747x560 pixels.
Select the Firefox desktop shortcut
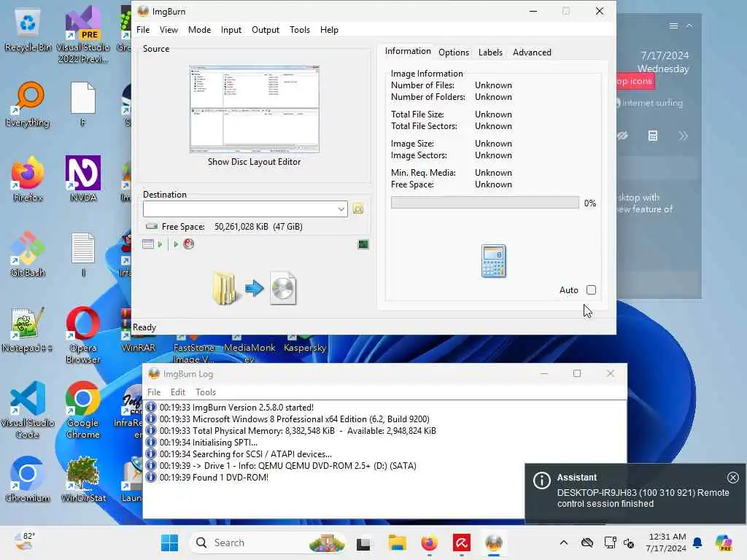point(28,179)
